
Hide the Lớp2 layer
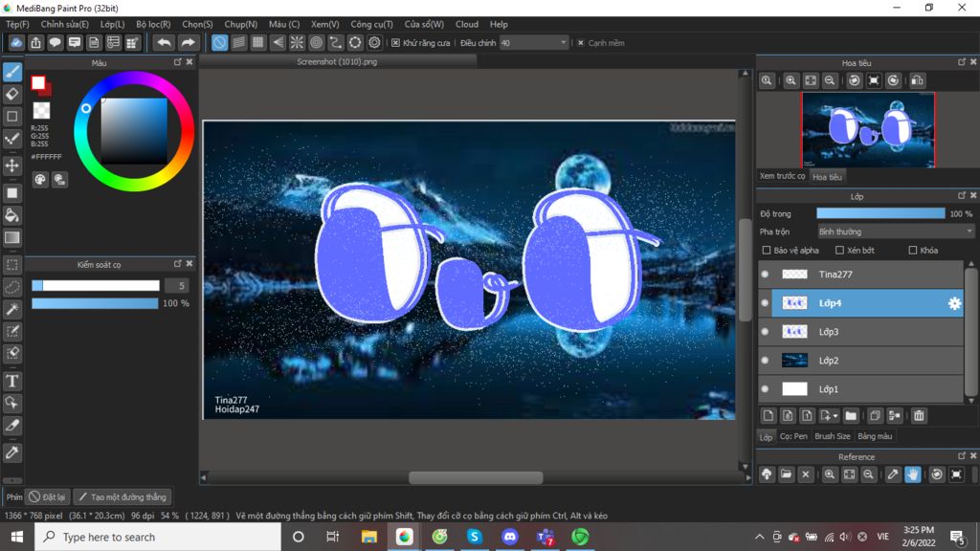click(765, 361)
